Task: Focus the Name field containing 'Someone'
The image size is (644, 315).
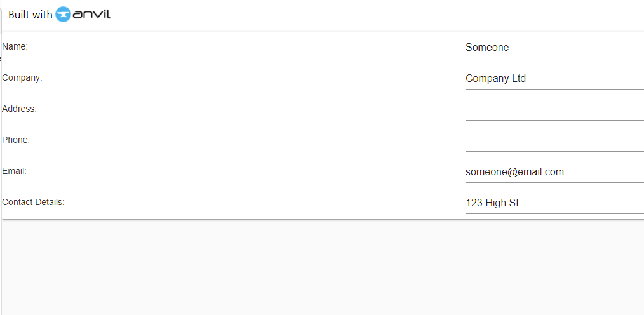Action: (x=554, y=48)
